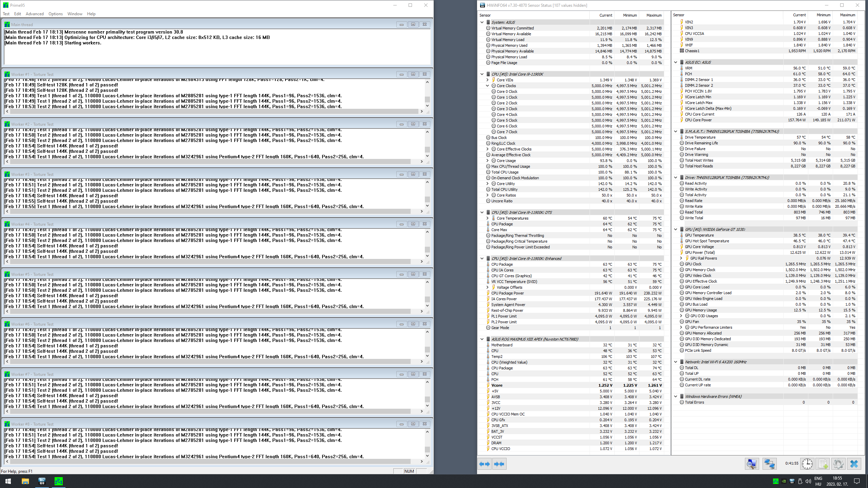Open the Window menu in Prime95
The height and width of the screenshot is (488, 868).
(75, 14)
